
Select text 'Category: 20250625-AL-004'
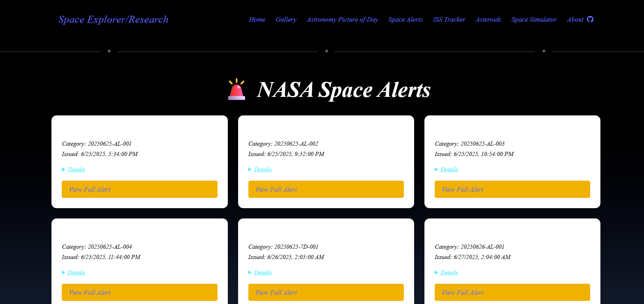click(x=97, y=247)
